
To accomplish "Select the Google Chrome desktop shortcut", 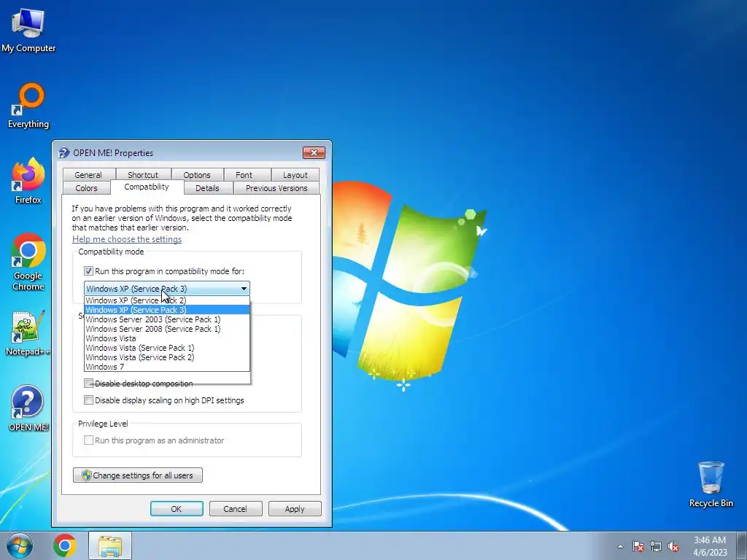I will click(x=28, y=262).
